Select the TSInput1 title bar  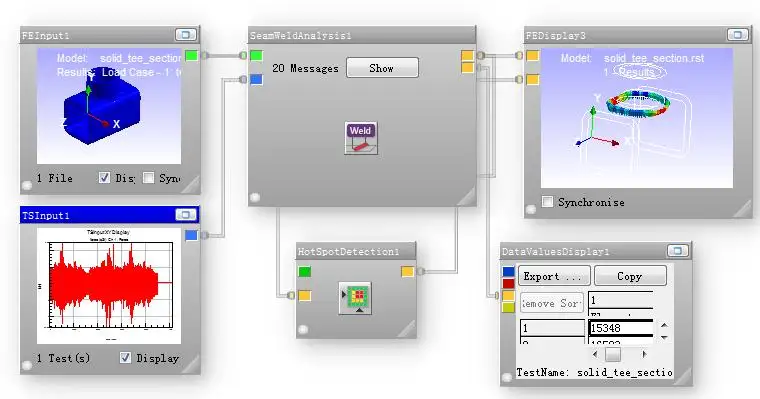click(110, 215)
